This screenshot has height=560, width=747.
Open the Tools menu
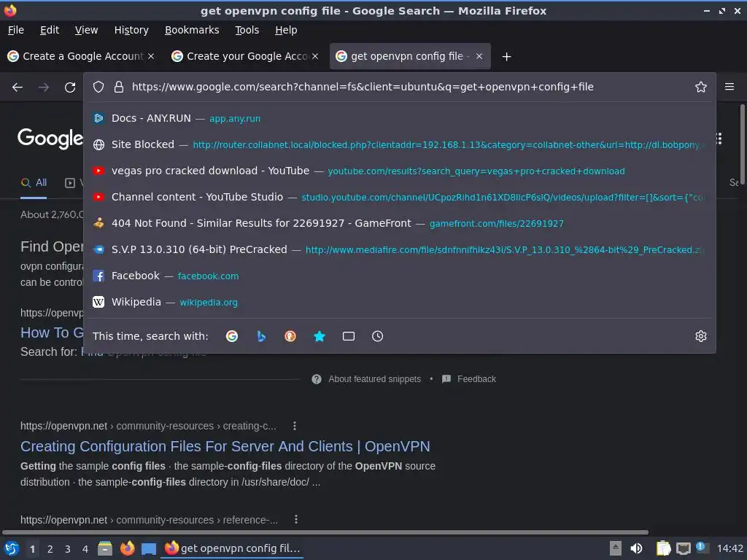(x=247, y=30)
